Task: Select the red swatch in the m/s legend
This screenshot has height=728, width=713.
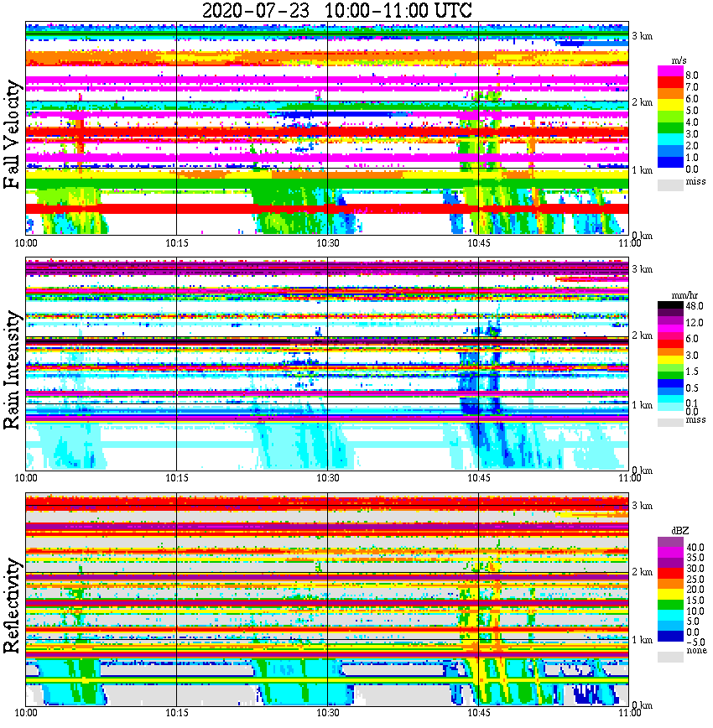Action: 670,84
